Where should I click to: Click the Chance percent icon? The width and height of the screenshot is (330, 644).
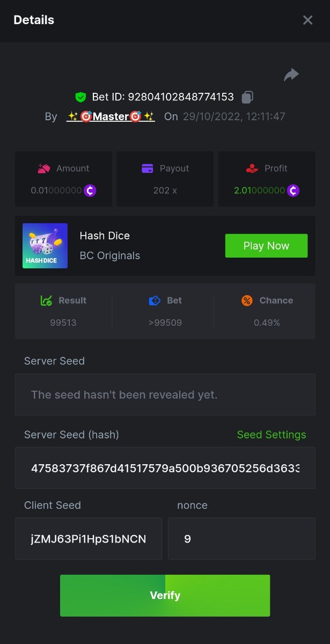247,301
